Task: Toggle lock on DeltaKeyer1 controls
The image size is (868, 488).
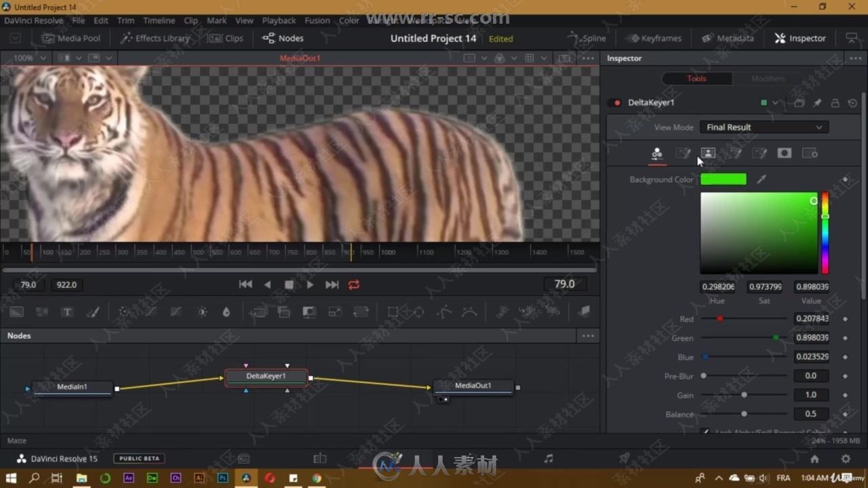Action: tap(835, 103)
